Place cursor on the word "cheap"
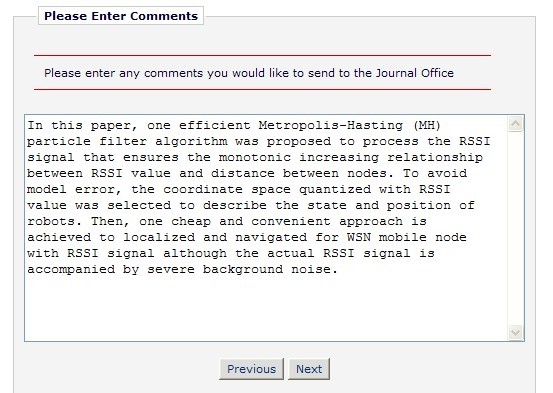553x393 pixels. click(191, 222)
